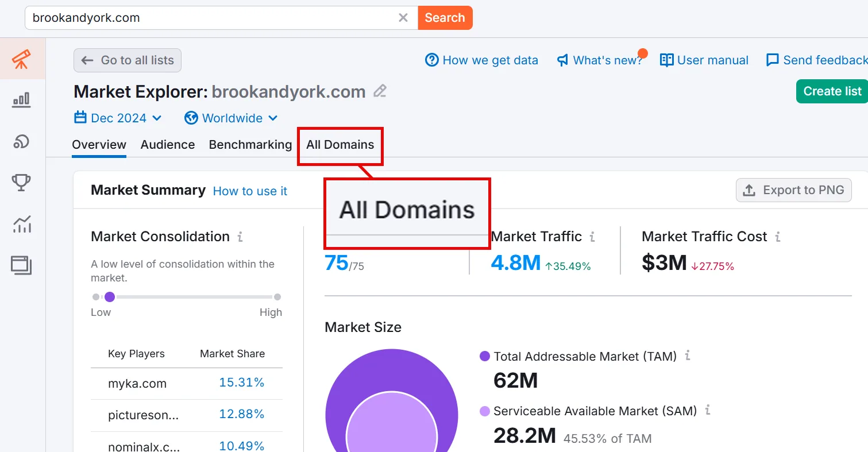The image size is (868, 452).
Task: Click the 4.8M Market Traffic value
Action: [516, 262]
